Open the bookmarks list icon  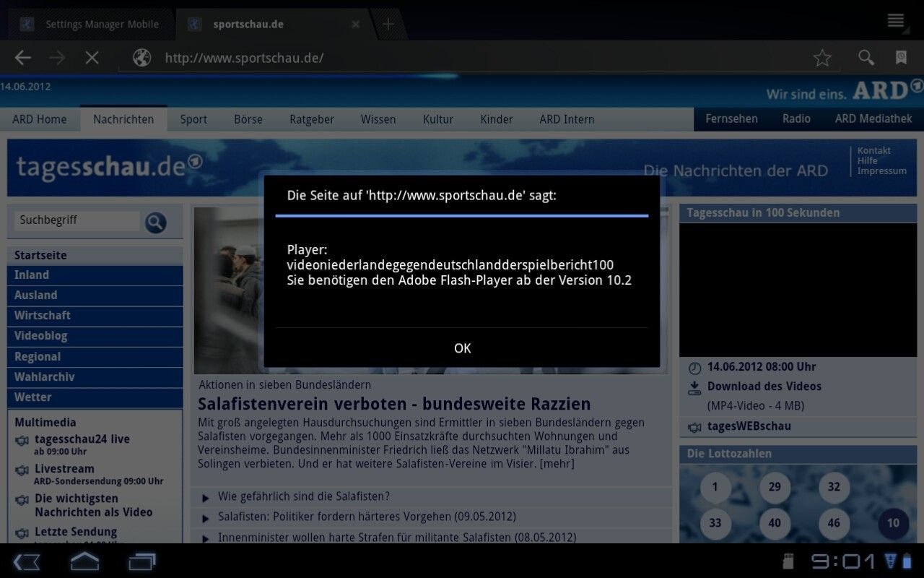(901, 58)
